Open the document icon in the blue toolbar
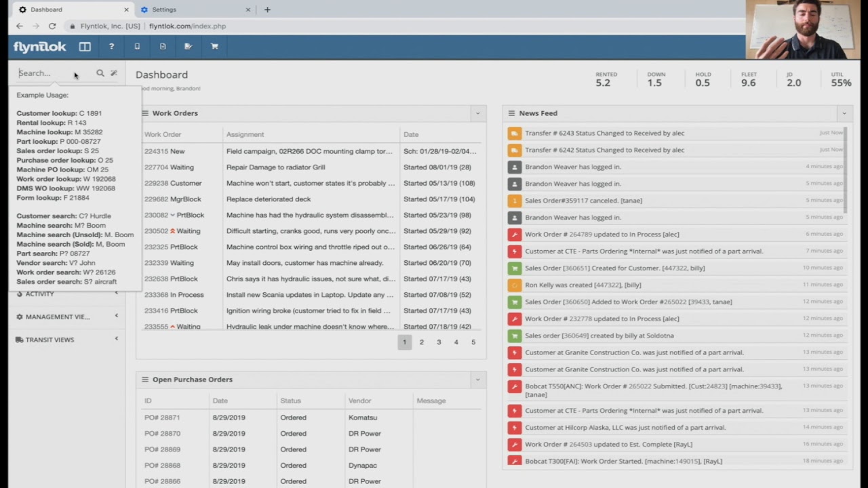This screenshot has height=488, width=868. [163, 46]
